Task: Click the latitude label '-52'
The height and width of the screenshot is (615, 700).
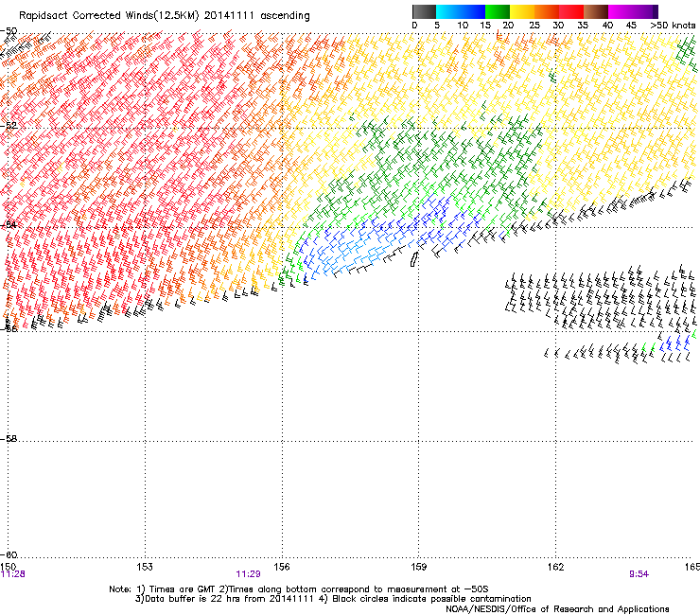Action: click(9, 126)
